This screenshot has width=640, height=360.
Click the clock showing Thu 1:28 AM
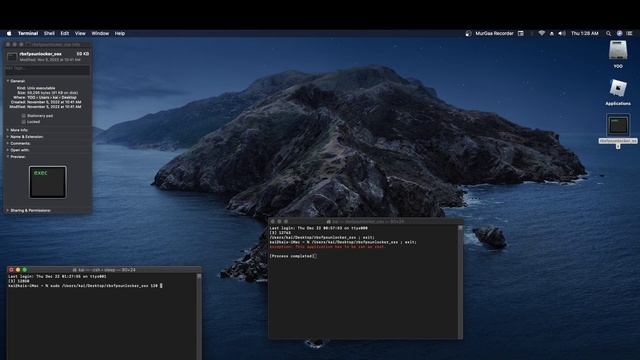[x=584, y=33]
